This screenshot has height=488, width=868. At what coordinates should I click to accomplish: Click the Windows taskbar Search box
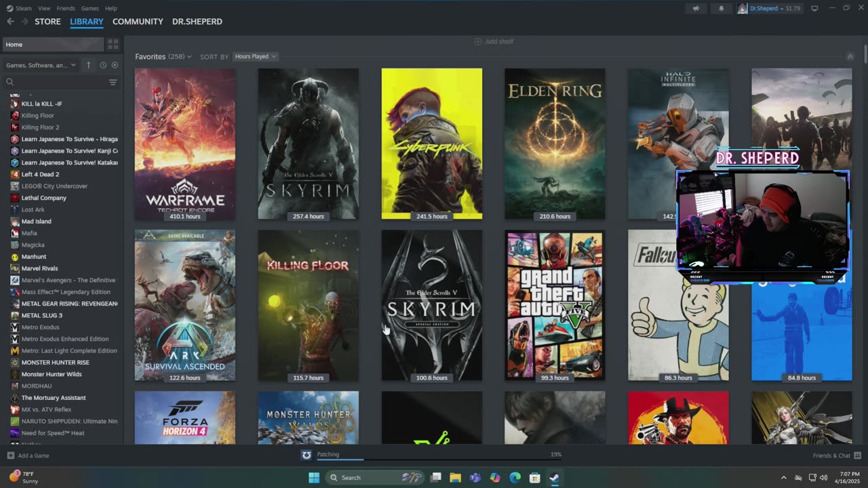tap(374, 478)
